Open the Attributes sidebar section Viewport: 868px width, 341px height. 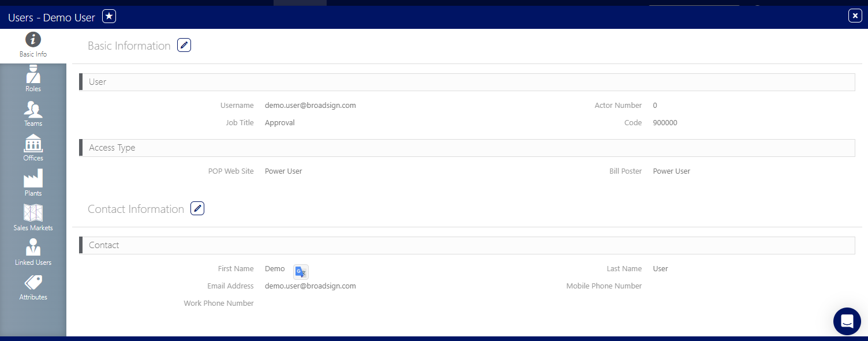(33, 287)
